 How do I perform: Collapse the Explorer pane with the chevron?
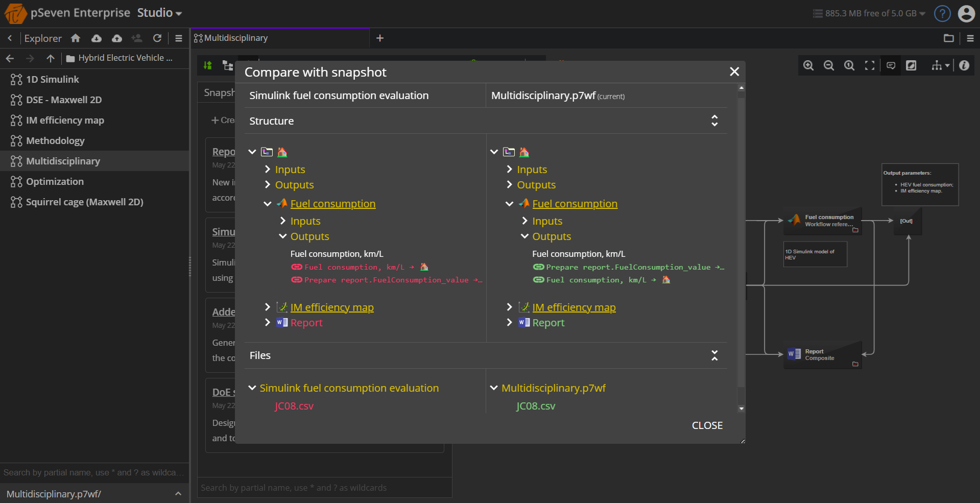click(x=10, y=38)
